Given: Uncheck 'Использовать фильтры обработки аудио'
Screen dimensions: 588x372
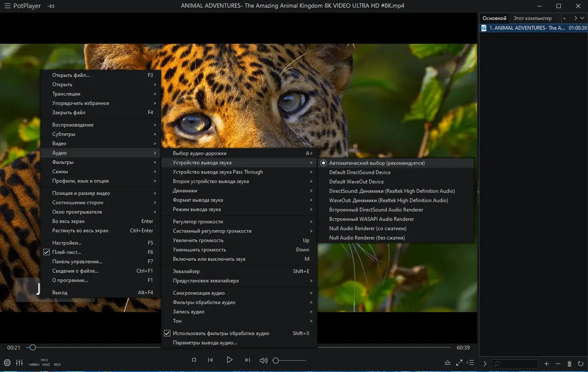Looking at the screenshot, I should [221, 333].
